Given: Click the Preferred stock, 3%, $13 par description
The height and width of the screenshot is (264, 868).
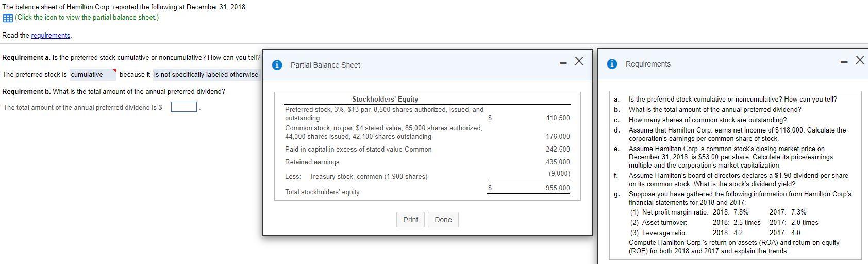Looking at the screenshot, I should (384, 113).
